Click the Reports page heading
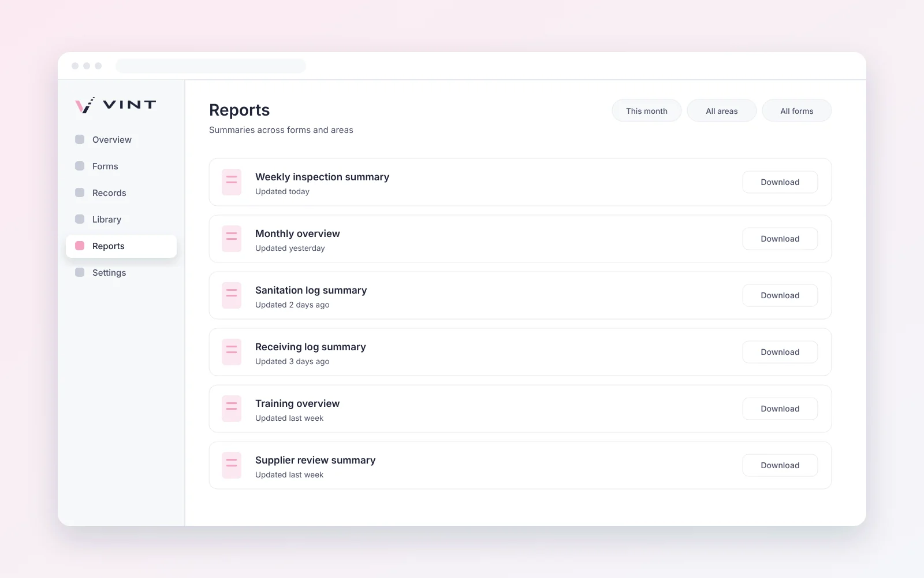Image resolution: width=924 pixels, height=578 pixels. (x=239, y=110)
